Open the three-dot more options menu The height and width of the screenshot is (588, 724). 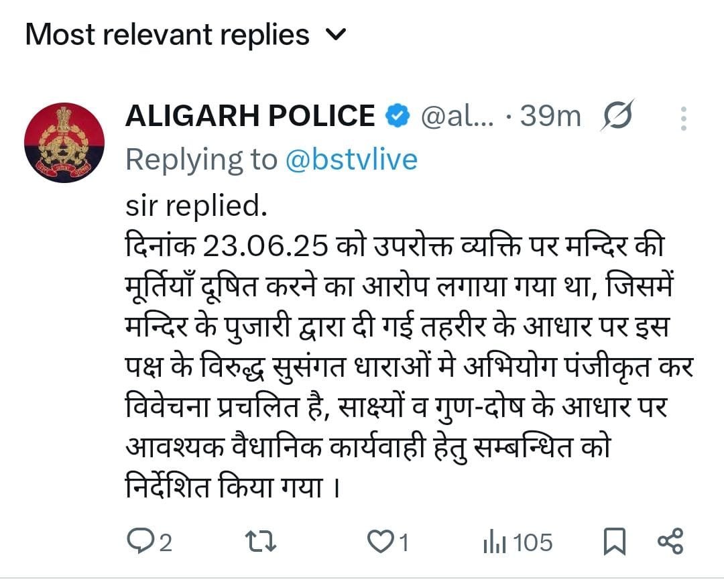click(x=683, y=117)
